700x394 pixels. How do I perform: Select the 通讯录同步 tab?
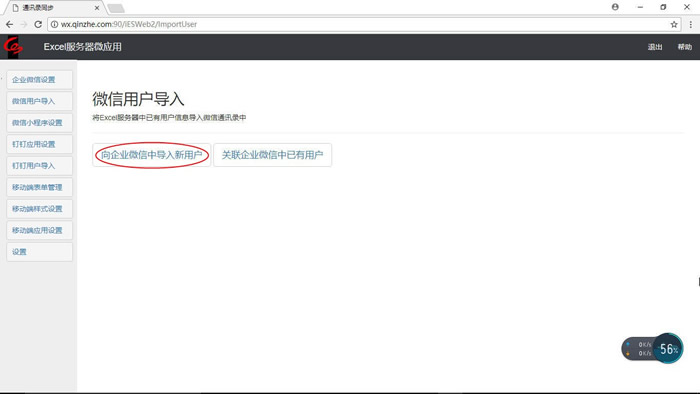point(54,8)
